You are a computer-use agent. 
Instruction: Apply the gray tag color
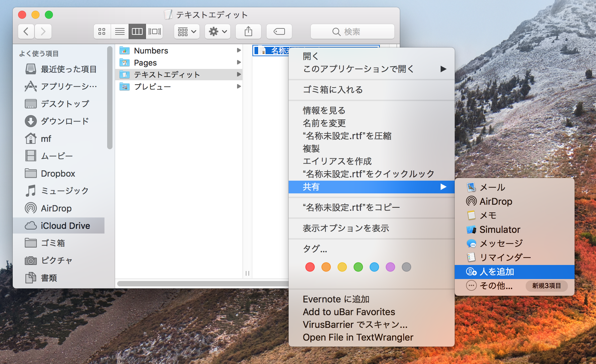[x=406, y=267]
